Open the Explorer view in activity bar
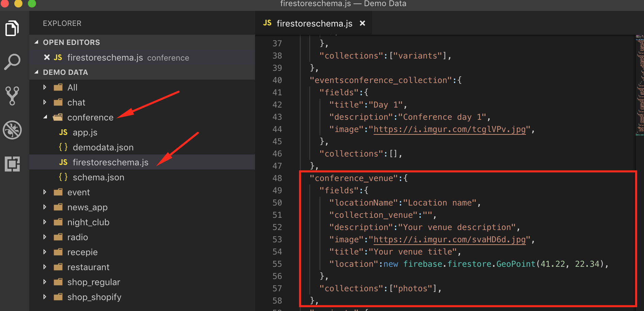Image resolution: width=644 pixels, height=311 pixels. [x=12, y=28]
